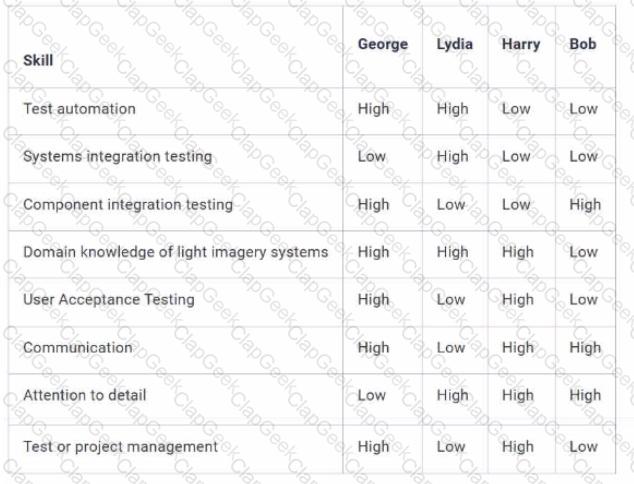
Task: Select the User Acceptance Testing label
Action: (108, 299)
